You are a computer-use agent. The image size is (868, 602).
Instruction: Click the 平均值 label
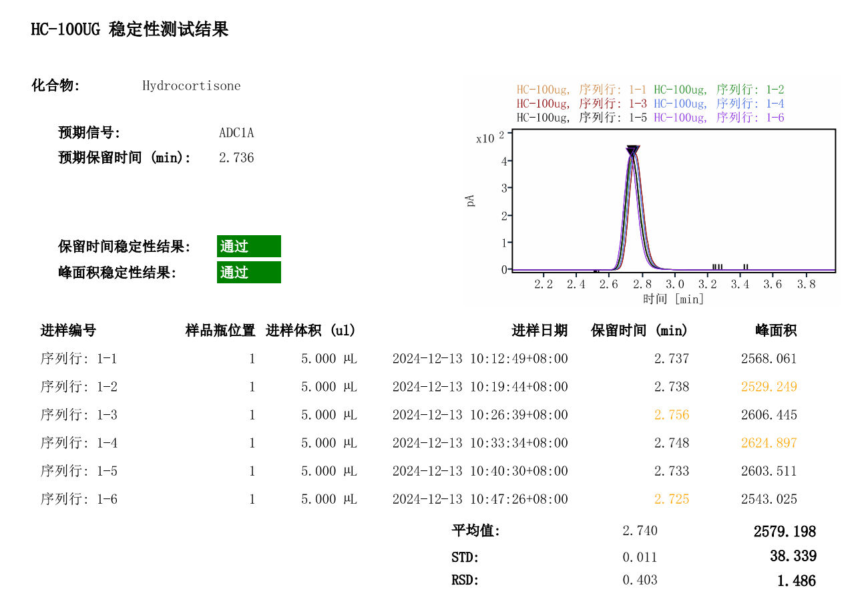476,531
